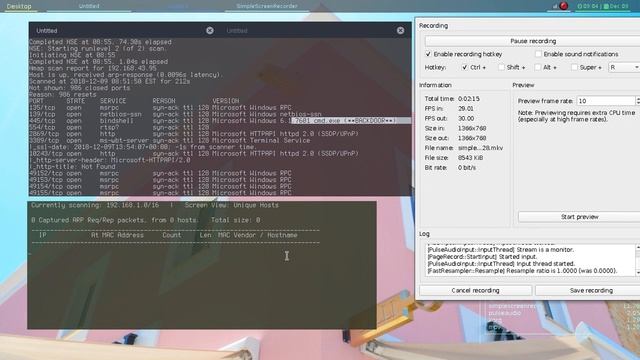Click 'Screen View: Unique Hosts' text
This screenshot has height=360, width=640.
pos(231,205)
